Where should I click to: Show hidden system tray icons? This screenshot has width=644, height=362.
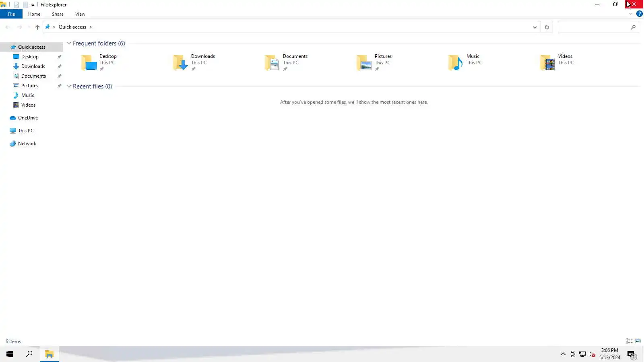pyautogui.click(x=563, y=354)
